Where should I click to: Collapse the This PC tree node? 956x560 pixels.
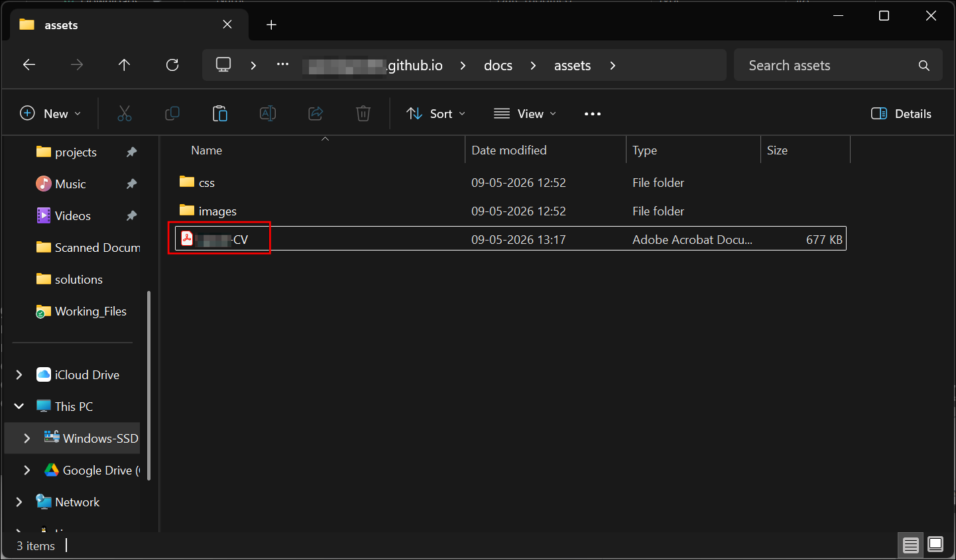click(x=19, y=406)
